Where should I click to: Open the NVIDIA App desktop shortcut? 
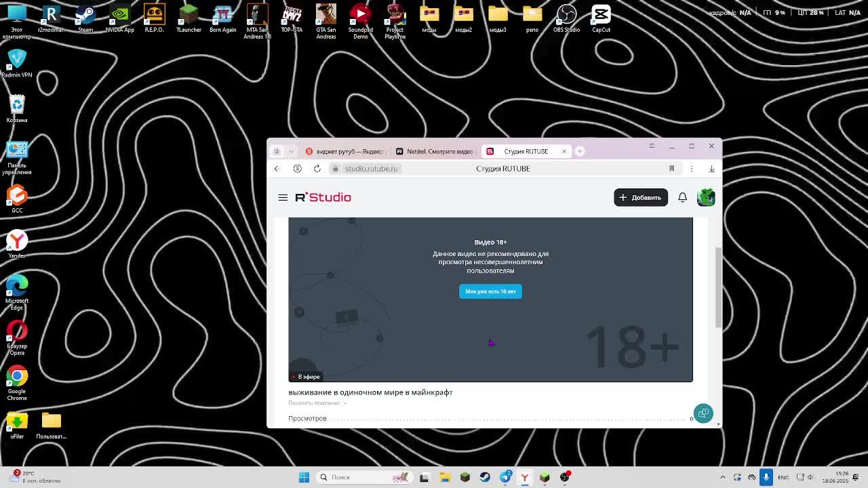click(x=120, y=19)
